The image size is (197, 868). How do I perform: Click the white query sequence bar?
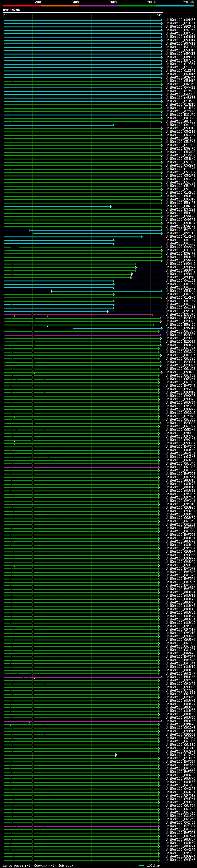pyautogui.click(x=83, y=12)
